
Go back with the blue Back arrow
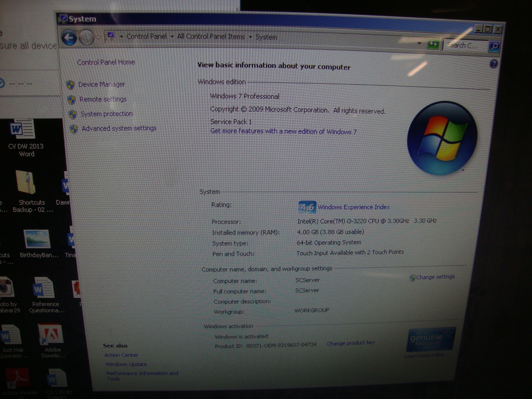pyautogui.click(x=69, y=38)
